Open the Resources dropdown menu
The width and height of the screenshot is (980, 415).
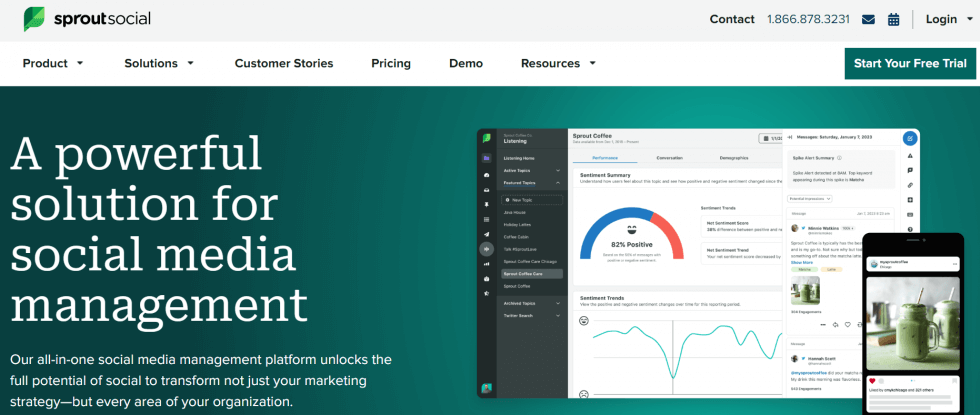[x=558, y=63]
